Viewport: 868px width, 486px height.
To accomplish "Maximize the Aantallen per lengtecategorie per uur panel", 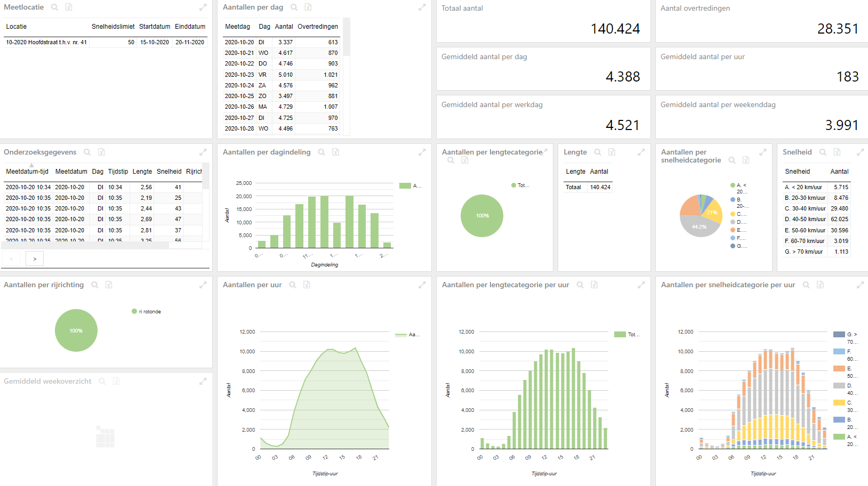I will 641,285.
